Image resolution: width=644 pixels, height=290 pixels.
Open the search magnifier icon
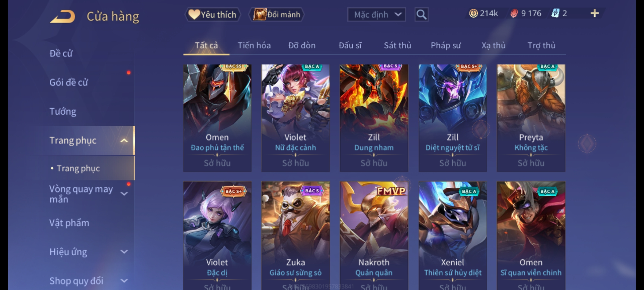coord(421,15)
